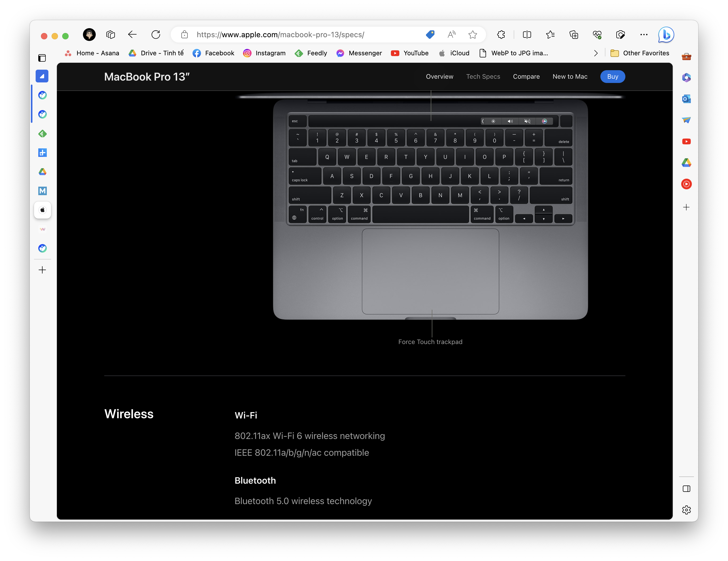The height and width of the screenshot is (561, 728).
Task: Switch to the blue plus-grid vertical tab
Action: (x=42, y=153)
